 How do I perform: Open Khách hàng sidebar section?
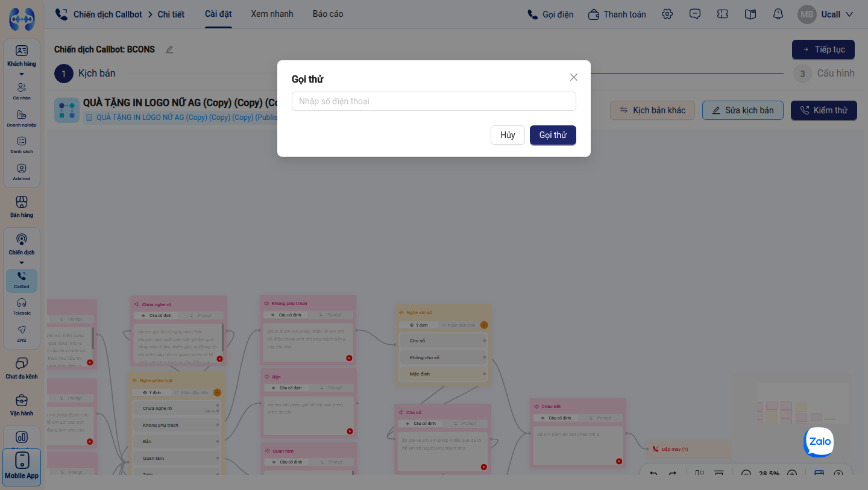(x=22, y=55)
